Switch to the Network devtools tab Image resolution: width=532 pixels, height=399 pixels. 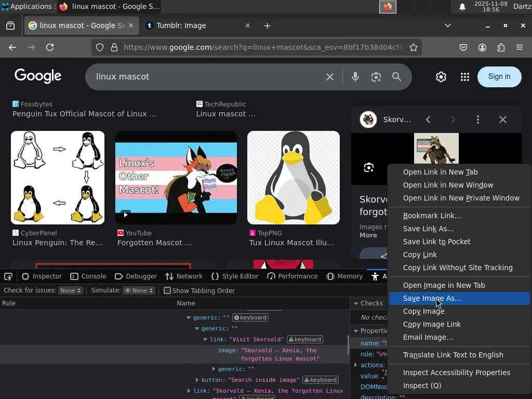[184, 276]
